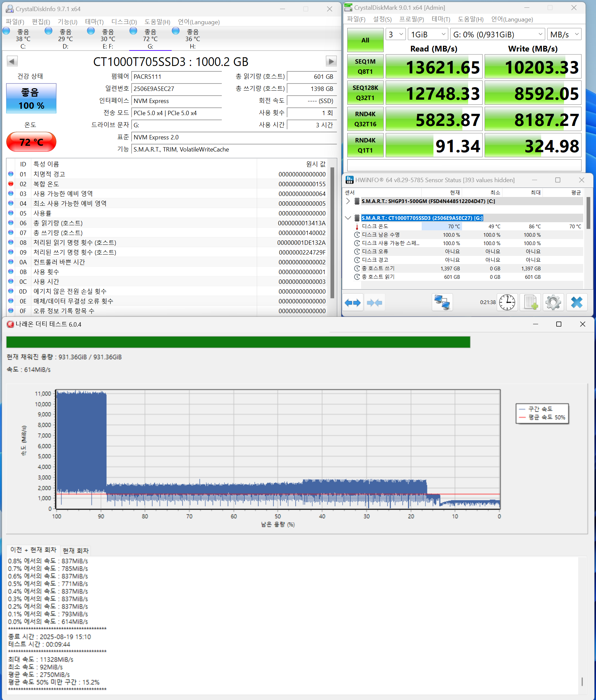Go to next disk with right arrow
Viewport: 596px width, 700px height.
click(331, 61)
